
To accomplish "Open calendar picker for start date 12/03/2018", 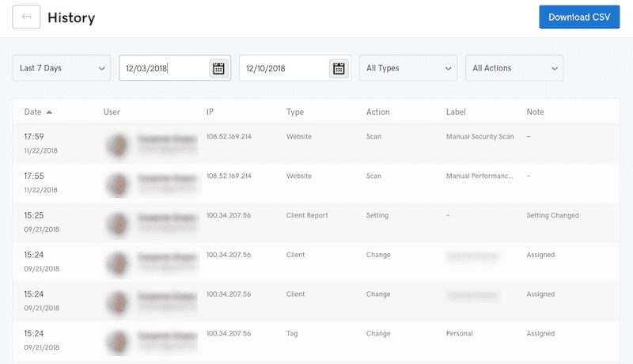I will click(218, 68).
